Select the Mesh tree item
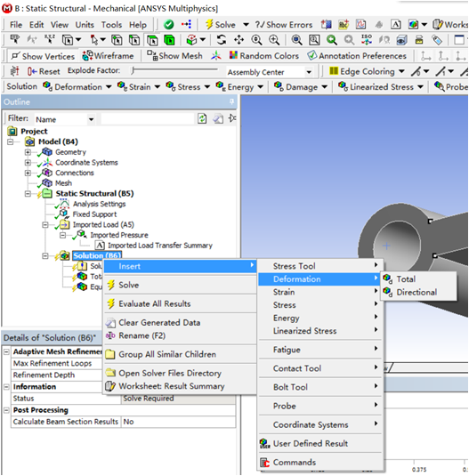This screenshot has height=476, width=469. point(63,183)
